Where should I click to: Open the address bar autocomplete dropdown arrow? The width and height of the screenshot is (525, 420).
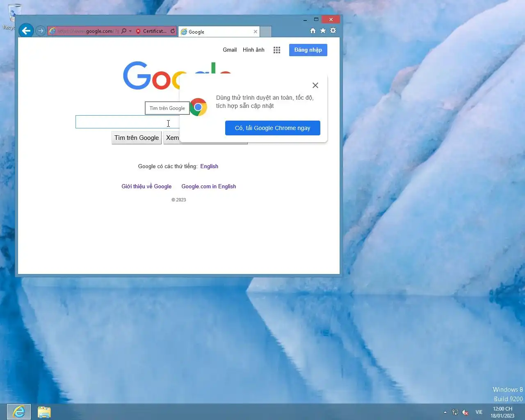tap(130, 31)
